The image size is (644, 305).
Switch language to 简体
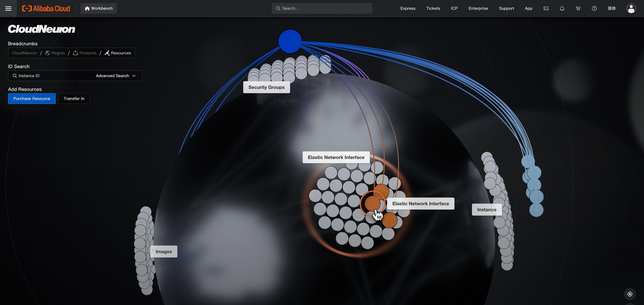[x=611, y=9]
